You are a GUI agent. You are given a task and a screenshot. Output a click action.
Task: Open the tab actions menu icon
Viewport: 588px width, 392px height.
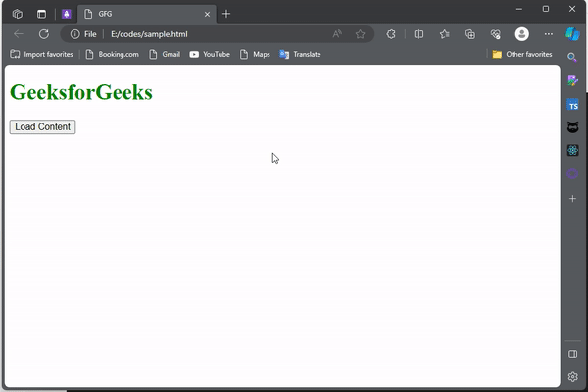point(41,14)
